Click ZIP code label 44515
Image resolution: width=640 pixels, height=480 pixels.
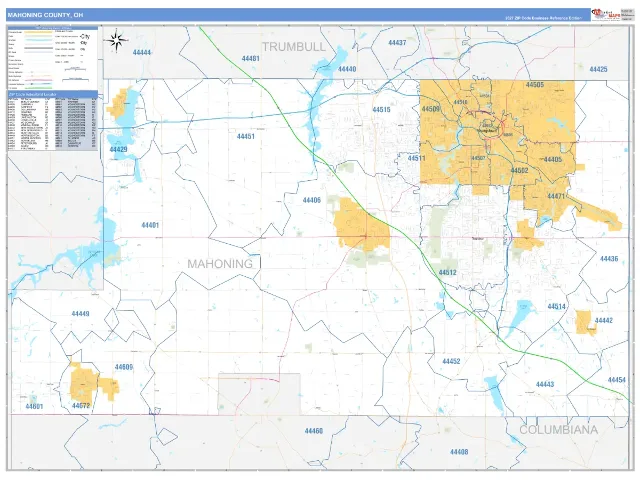pos(381,110)
